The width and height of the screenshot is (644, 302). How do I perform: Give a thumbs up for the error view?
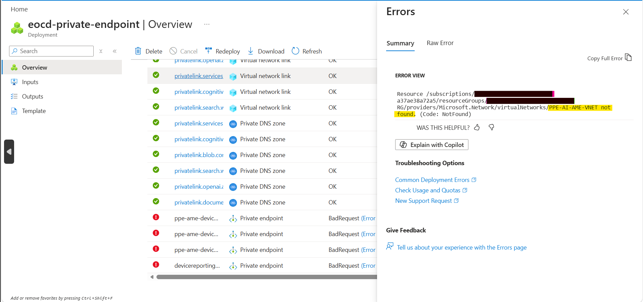pos(477,127)
